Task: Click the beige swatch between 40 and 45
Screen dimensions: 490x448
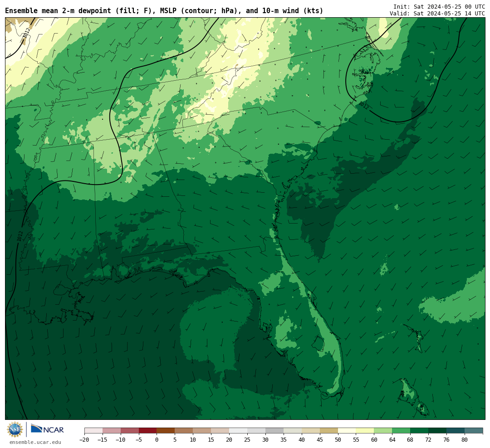Action: (x=311, y=431)
